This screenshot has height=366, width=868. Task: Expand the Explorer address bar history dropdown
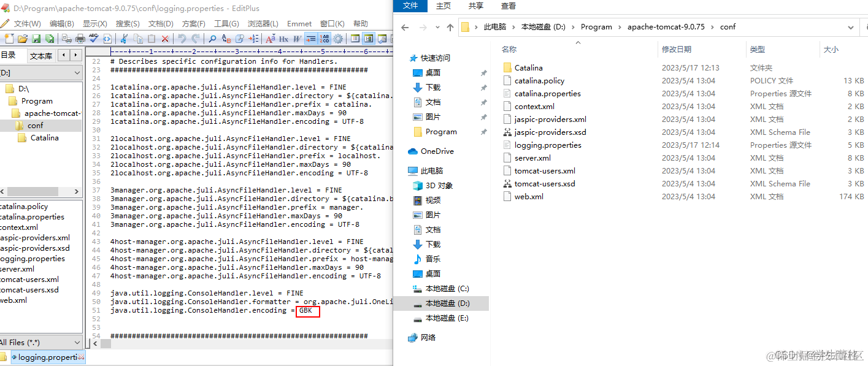pyautogui.click(x=851, y=28)
